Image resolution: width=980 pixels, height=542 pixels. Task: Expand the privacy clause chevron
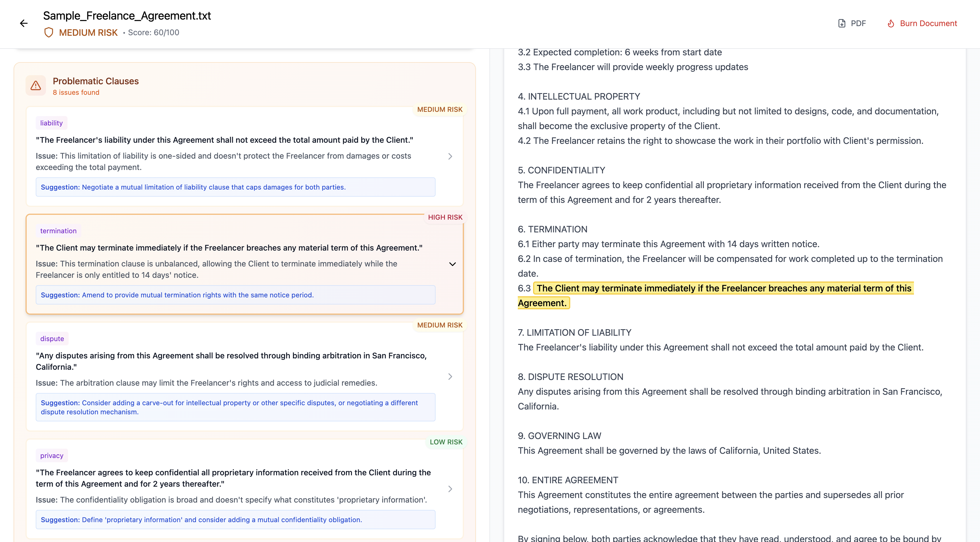point(450,489)
